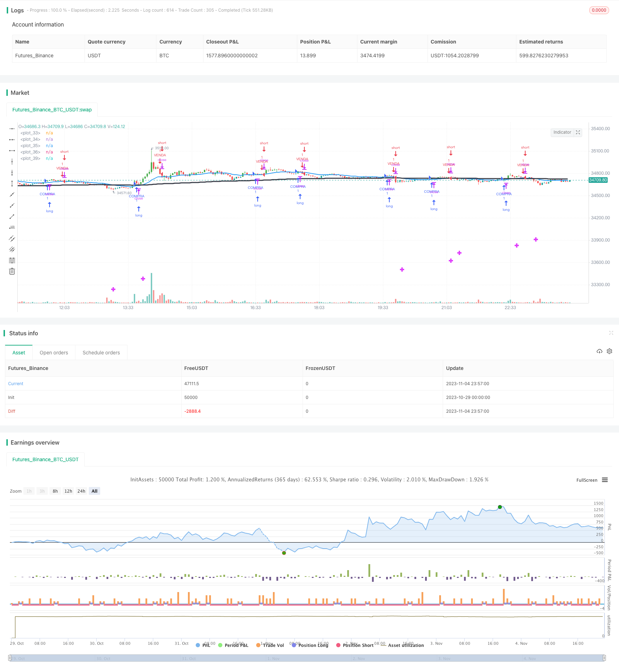
Task: Click the Status info panel expand icon
Action: (x=611, y=333)
